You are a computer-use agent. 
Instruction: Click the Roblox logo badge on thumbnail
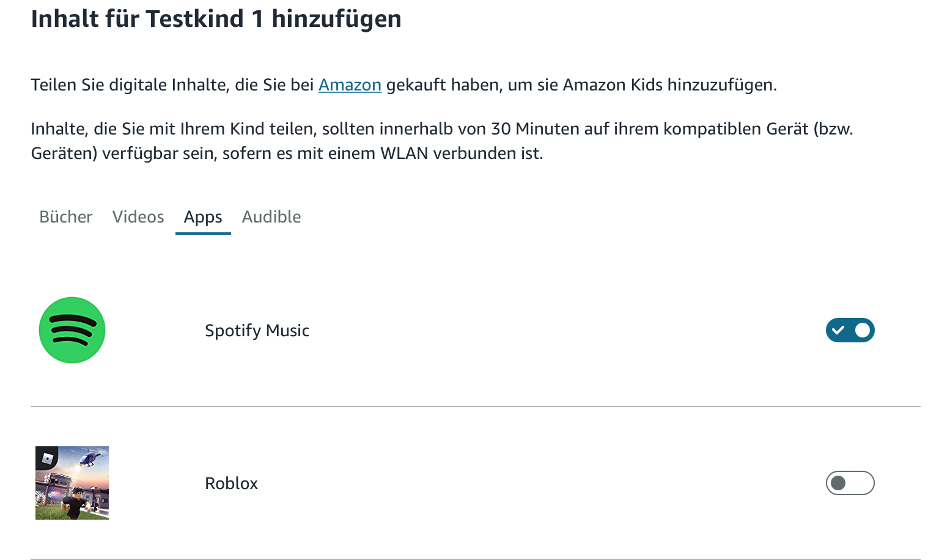46,457
